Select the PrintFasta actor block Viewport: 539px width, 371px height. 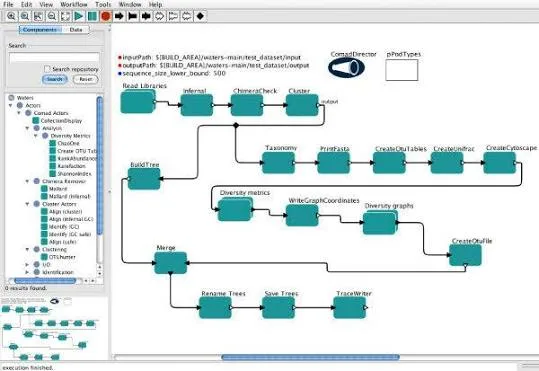pyautogui.click(x=333, y=163)
